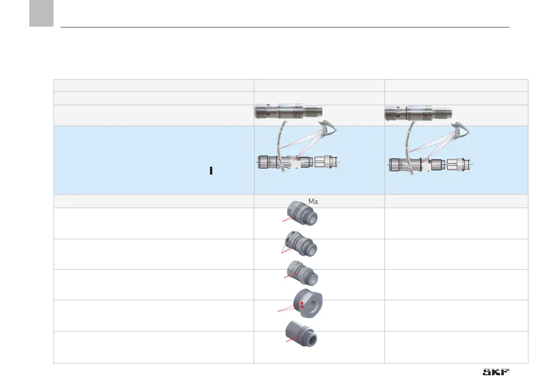Select the third fitting image from the top
This screenshot has width=554, height=392.
click(303, 273)
